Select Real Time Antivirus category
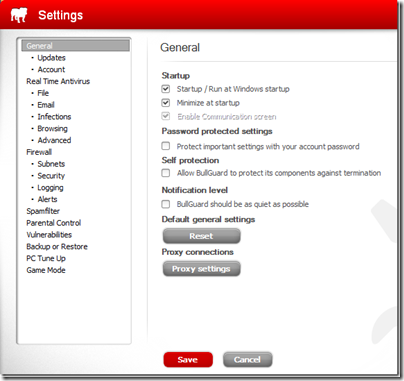 click(58, 81)
